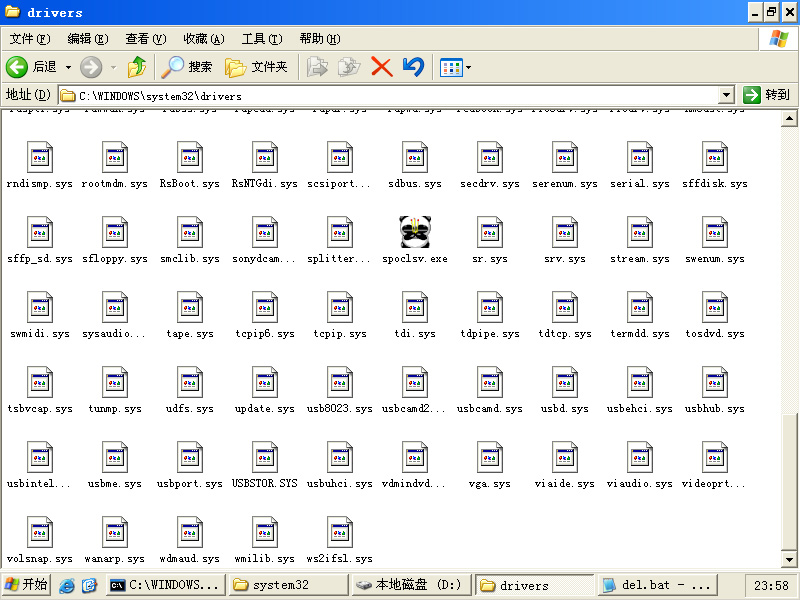Image resolution: width=800 pixels, height=600 pixels.
Task: Select the termdd.sys file icon
Action: pyautogui.click(x=640, y=307)
